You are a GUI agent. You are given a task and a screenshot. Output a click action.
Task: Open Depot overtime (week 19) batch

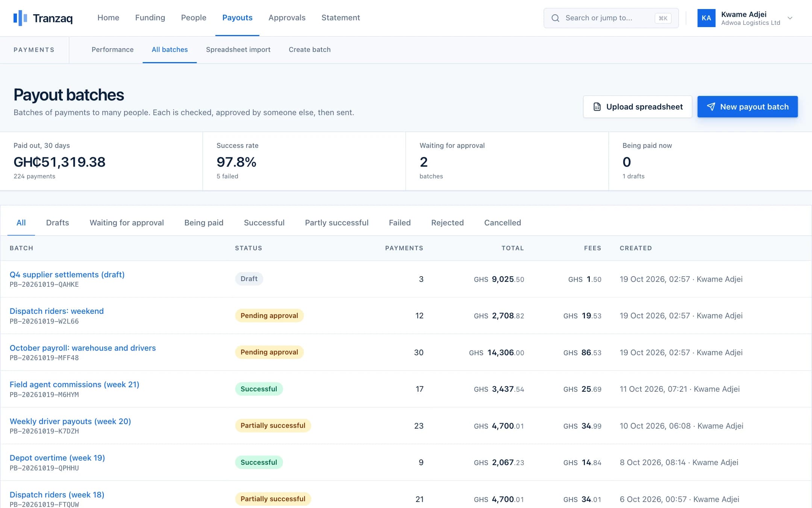(57, 458)
